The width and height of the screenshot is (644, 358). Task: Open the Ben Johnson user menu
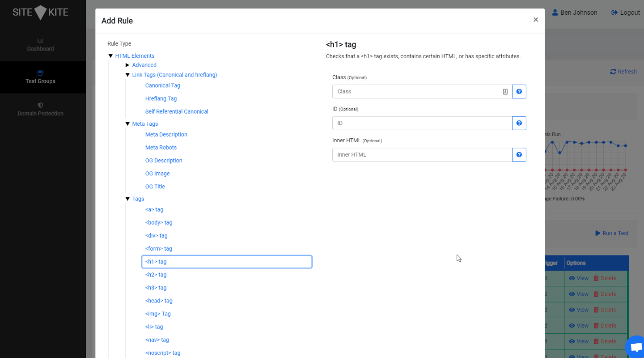click(x=575, y=13)
